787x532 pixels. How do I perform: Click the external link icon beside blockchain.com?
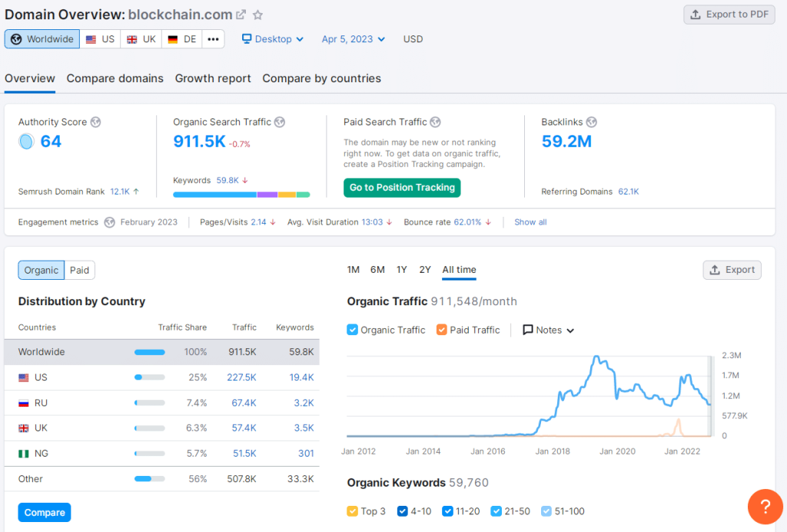tap(241, 15)
